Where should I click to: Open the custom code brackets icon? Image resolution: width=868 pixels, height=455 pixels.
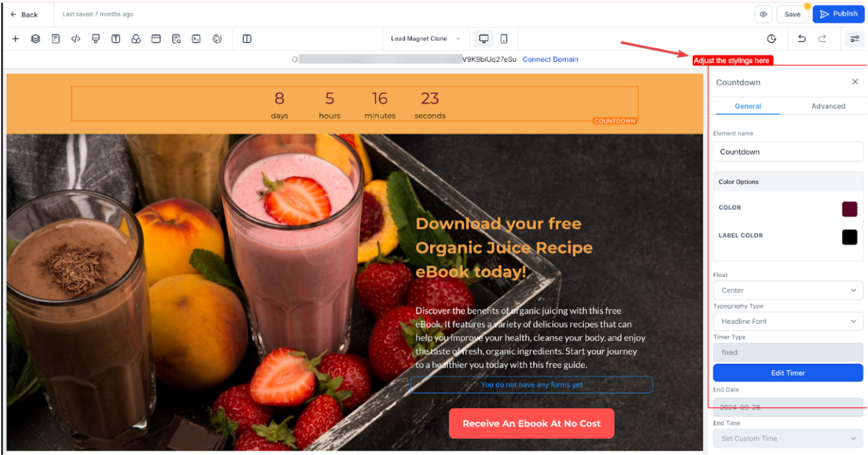tap(76, 39)
